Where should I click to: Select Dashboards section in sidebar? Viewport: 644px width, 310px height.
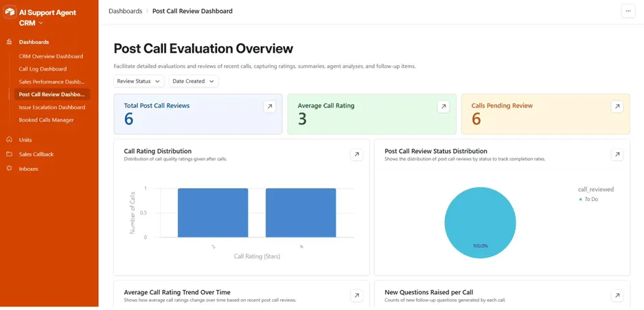[x=34, y=42]
